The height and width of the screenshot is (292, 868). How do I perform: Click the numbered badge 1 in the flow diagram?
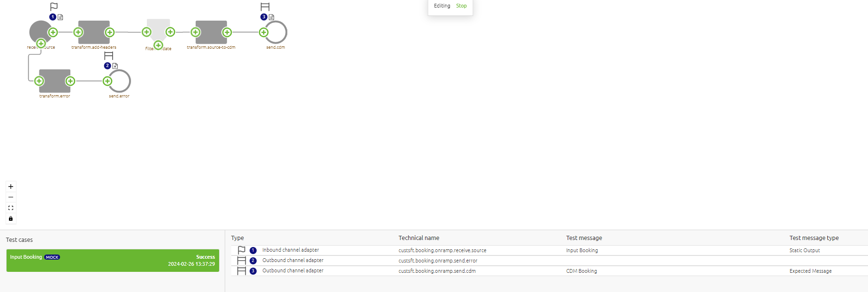[53, 17]
